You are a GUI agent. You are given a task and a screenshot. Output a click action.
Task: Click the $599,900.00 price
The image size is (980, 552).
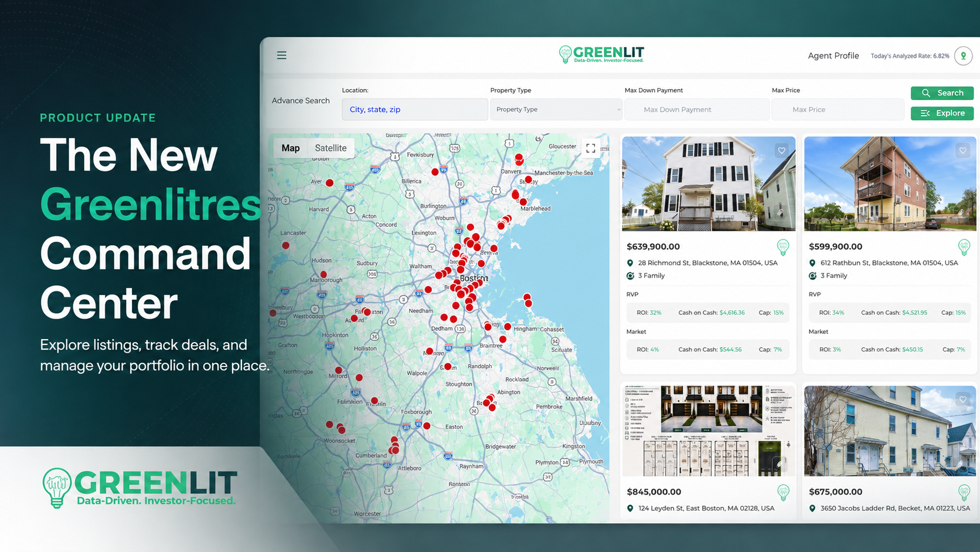click(x=835, y=246)
